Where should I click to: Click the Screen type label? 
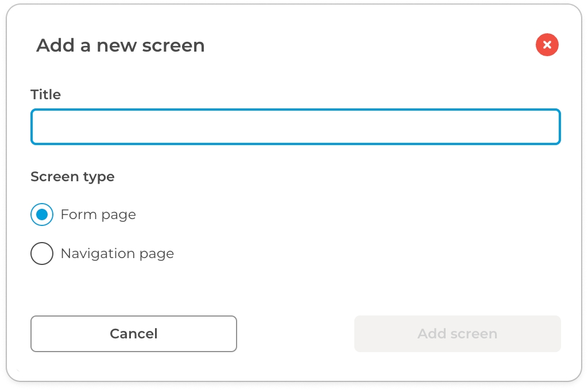(72, 177)
